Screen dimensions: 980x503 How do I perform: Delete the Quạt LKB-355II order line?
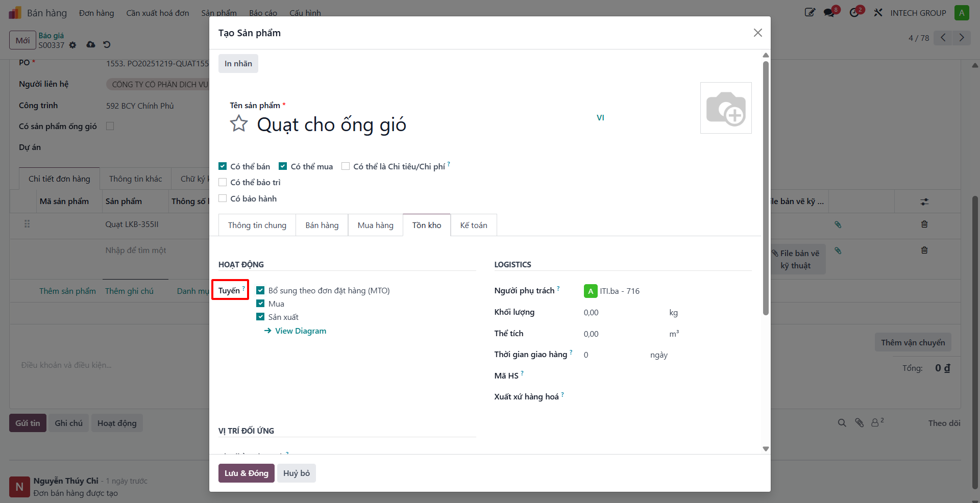point(924,224)
